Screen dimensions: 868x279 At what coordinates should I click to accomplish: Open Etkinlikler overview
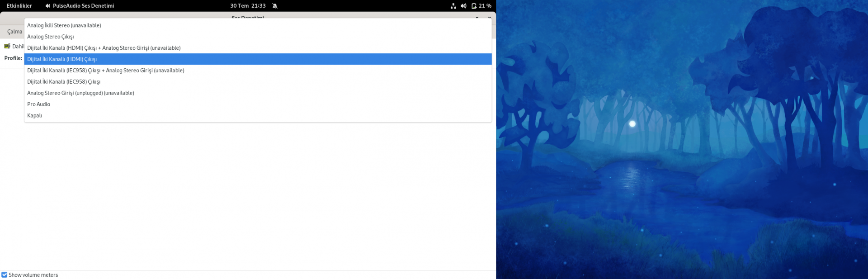point(19,6)
